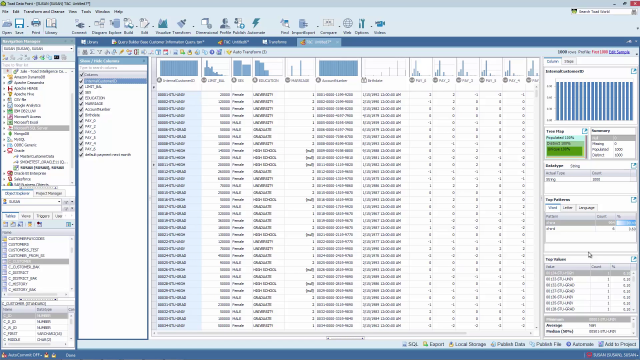The width and height of the screenshot is (640, 360).
Task: Expand the Amazon DynamoDB tree node
Action: [4, 77]
